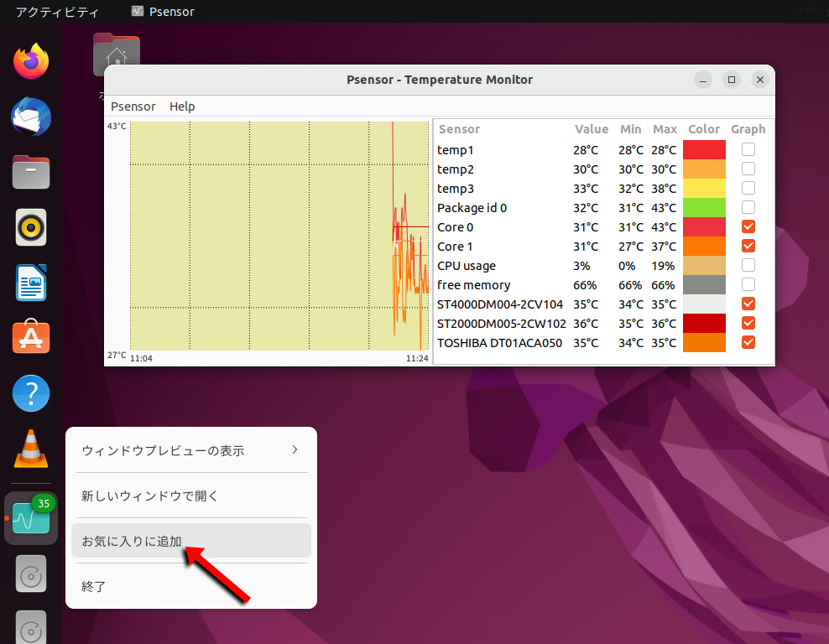Click the yellow color swatch for temp3

tap(704, 188)
